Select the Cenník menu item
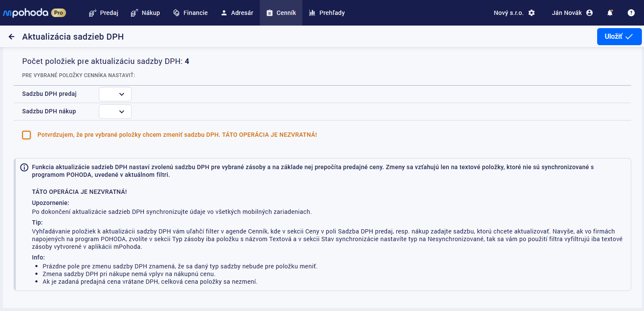The width and height of the screenshot is (644, 311). click(281, 13)
